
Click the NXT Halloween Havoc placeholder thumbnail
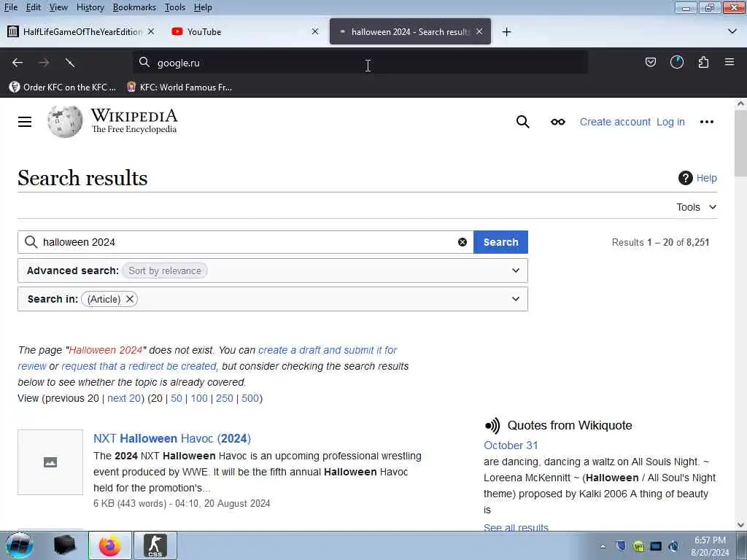(x=50, y=462)
